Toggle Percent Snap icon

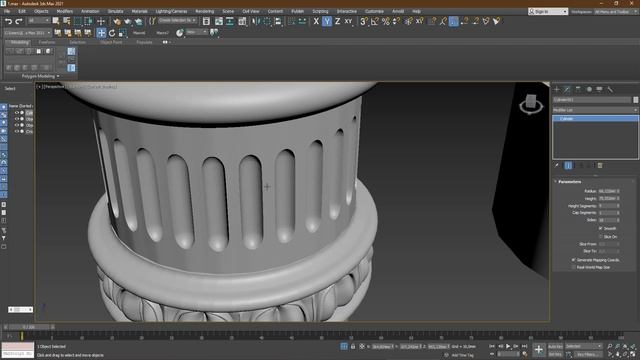[385, 21]
